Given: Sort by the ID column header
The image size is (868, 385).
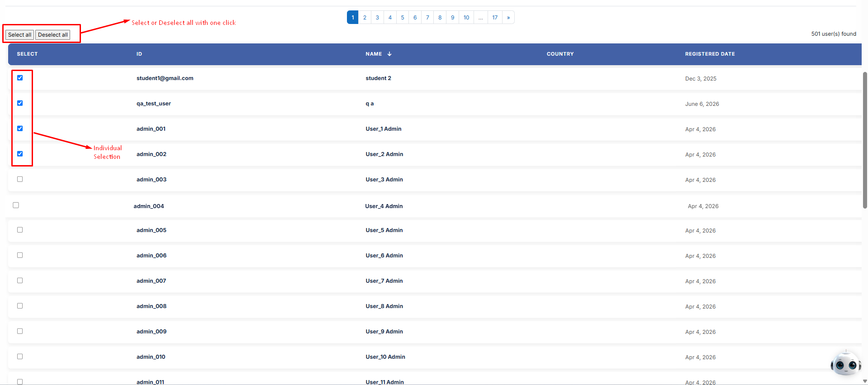Looking at the screenshot, I should pos(139,54).
